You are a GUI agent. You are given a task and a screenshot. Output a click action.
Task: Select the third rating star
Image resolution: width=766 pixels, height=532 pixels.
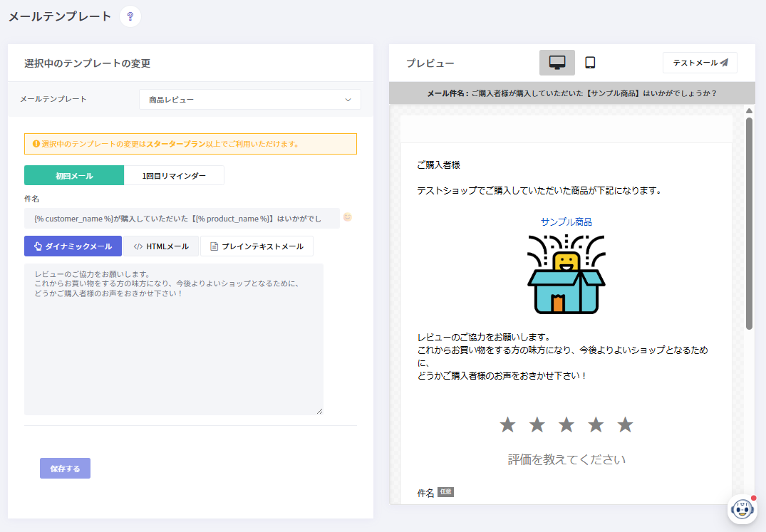[566, 425]
